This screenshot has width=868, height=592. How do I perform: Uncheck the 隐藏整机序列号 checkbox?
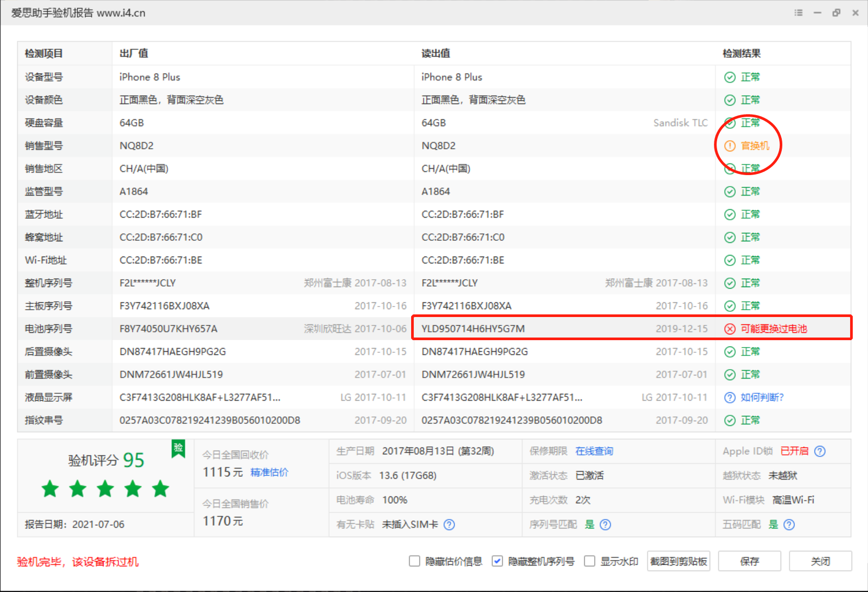coord(497,561)
